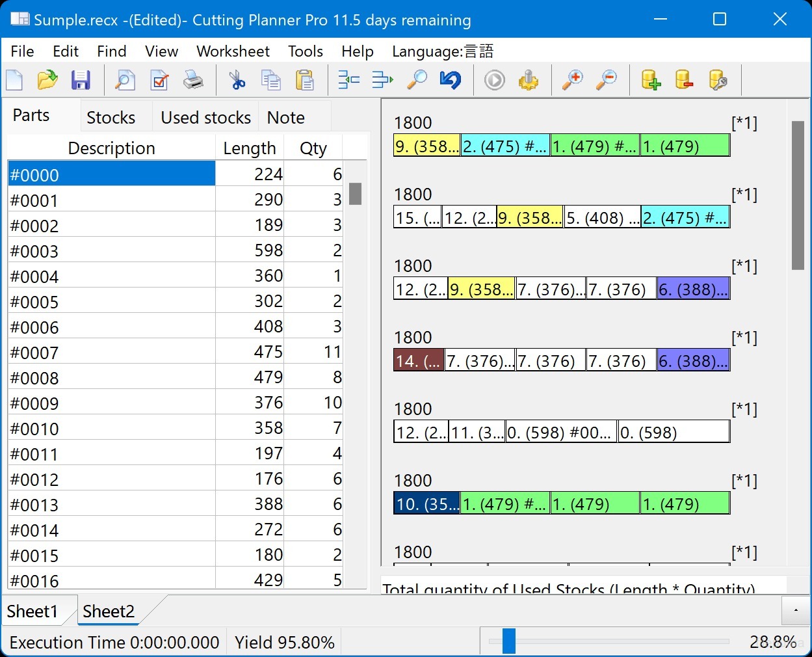Click the Zoom in magnifier icon
The width and height of the screenshot is (812, 657).
click(572, 80)
